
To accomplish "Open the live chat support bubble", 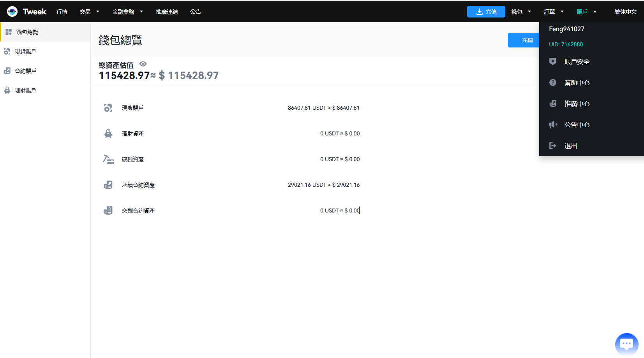I will (626, 344).
